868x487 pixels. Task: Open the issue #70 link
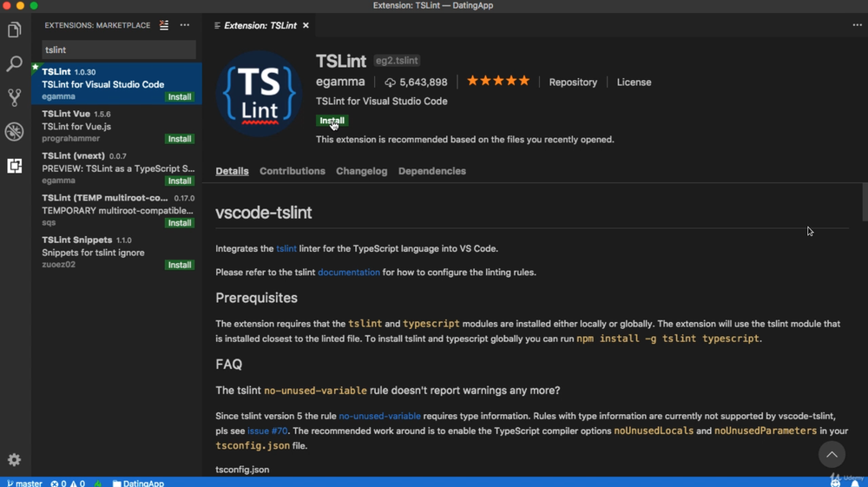(x=267, y=431)
